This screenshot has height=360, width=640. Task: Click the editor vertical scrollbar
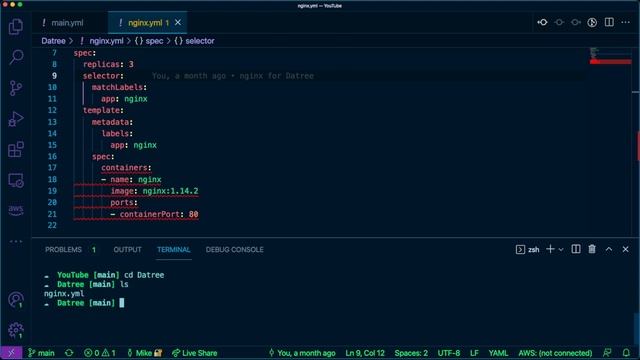tap(636, 142)
